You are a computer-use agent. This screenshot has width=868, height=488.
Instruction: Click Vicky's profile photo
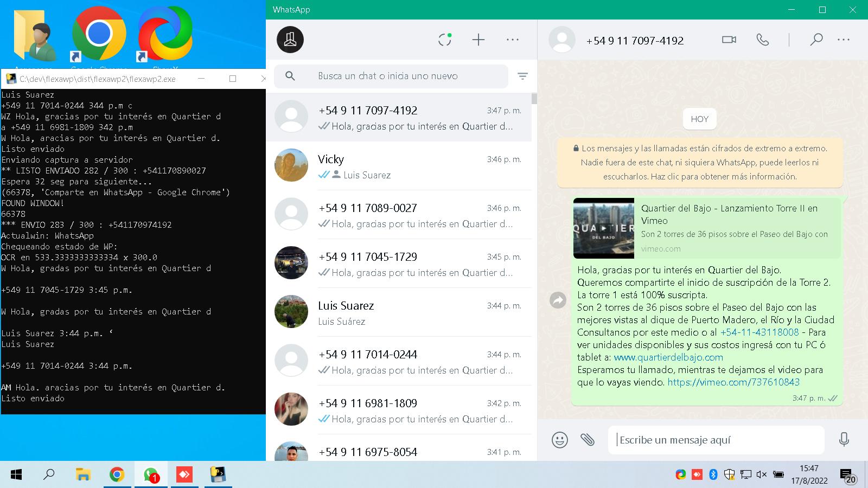291,165
